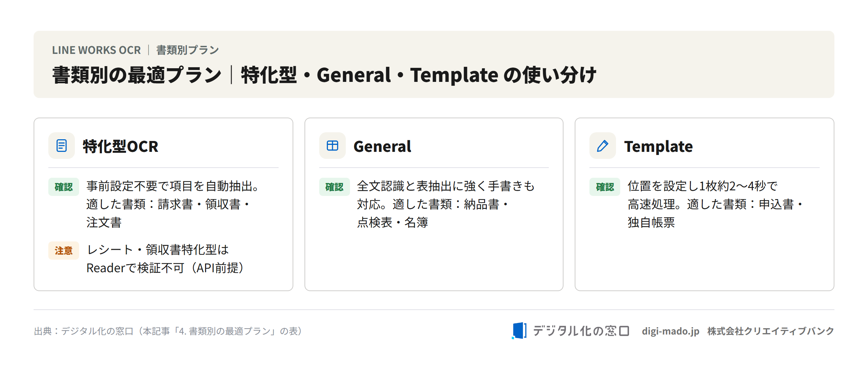Click text 点検表・名簿

point(392,223)
